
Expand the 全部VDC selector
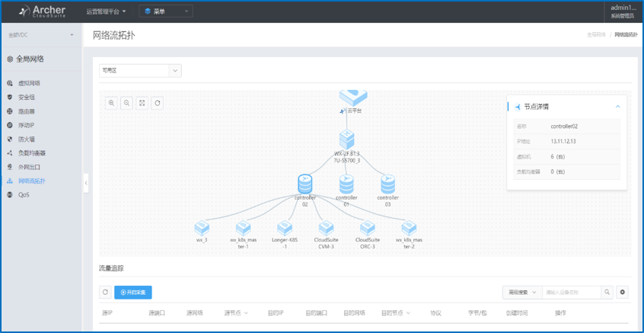coord(40,35)
